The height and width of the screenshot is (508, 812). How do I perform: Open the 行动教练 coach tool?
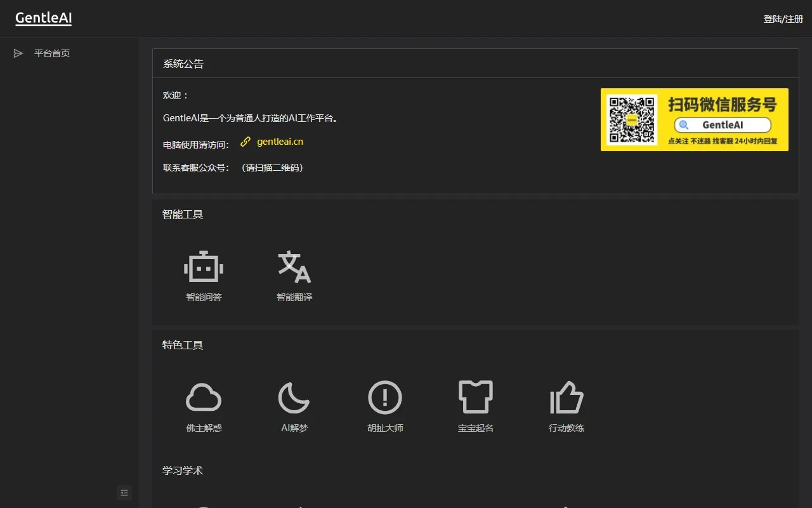point(566,406)
